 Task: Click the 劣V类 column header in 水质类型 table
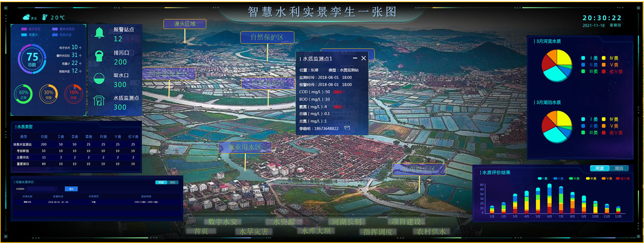pos(133,136)
